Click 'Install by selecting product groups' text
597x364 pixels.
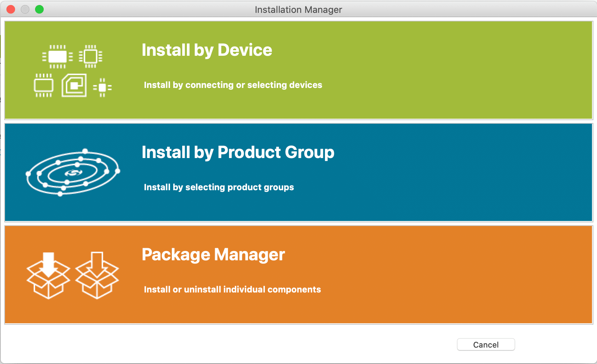point(219,187)
